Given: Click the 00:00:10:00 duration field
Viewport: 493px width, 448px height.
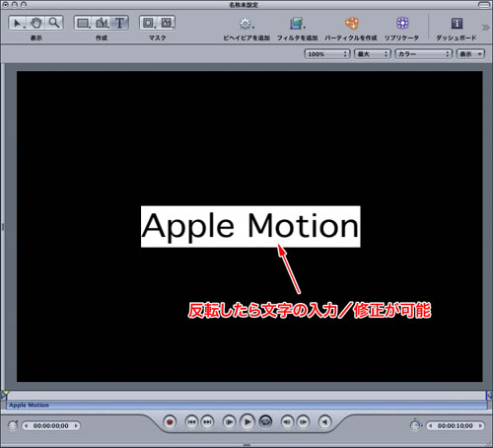Looking at the screenshot, I should point(455,426).
